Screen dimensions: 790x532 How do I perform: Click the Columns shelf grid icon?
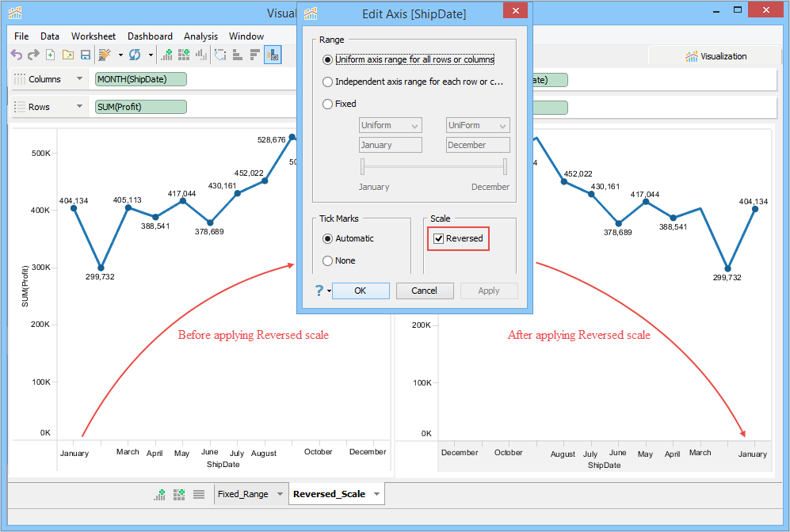(20, 79)
